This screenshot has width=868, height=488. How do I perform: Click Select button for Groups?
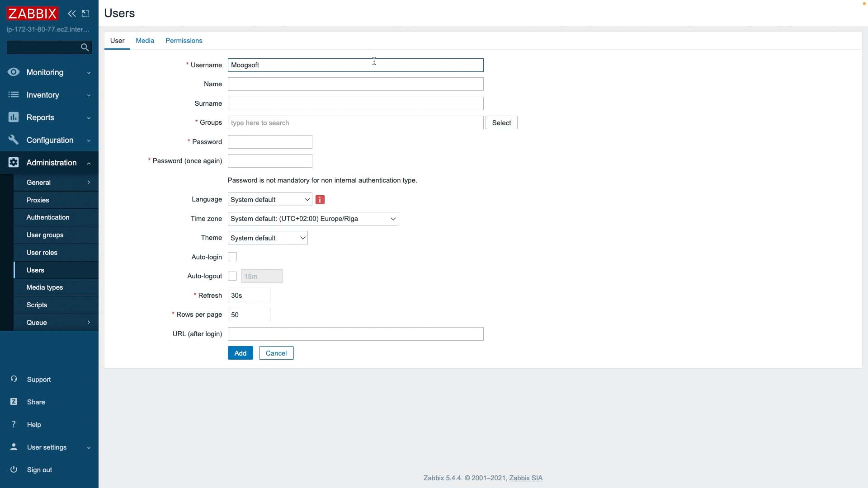tap(501, 123)
